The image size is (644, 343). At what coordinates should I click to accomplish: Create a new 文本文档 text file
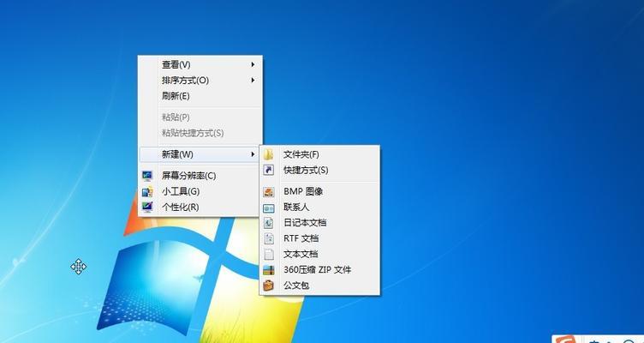(x=319, y=254)
